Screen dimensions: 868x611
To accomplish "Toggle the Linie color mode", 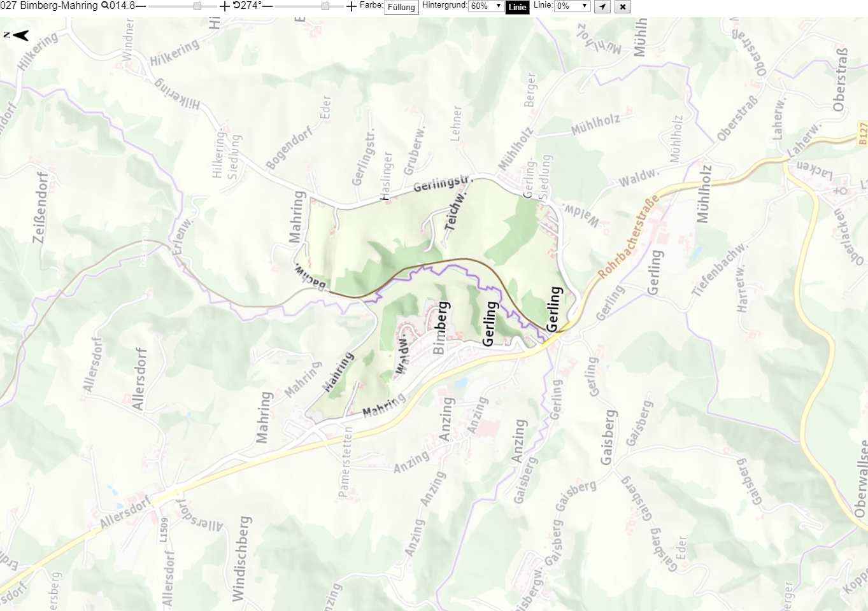I will 518,8.
